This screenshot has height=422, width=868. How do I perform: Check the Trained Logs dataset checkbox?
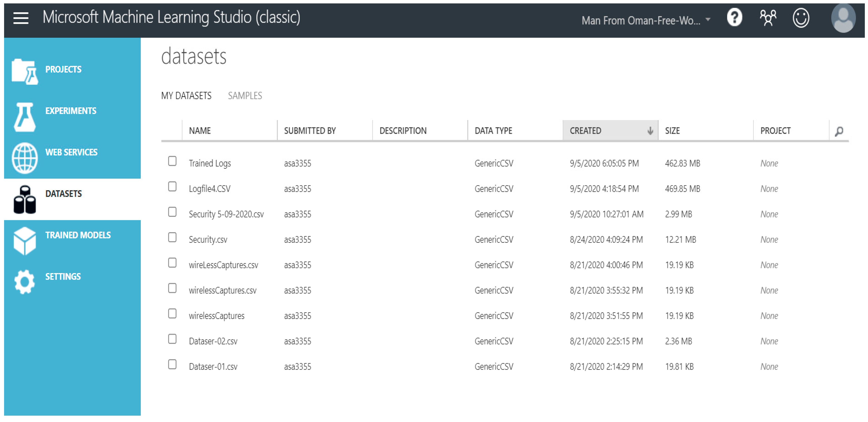click(x=172, y=161)
